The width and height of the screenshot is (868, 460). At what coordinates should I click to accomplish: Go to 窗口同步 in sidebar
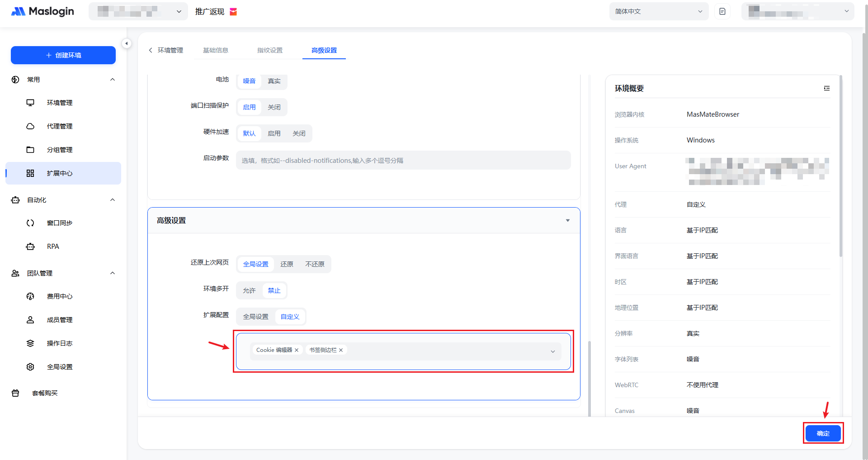(x=59, y=223)
